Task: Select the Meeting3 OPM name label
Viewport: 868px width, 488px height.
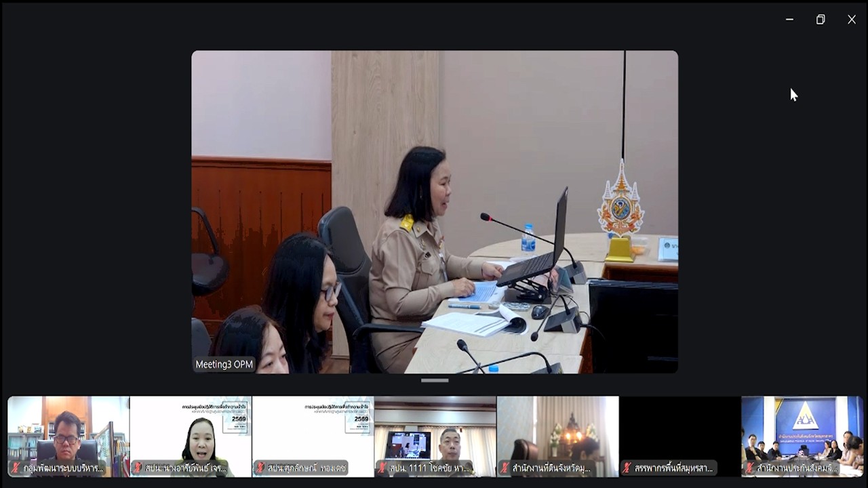Action: [x=224, y=364]
